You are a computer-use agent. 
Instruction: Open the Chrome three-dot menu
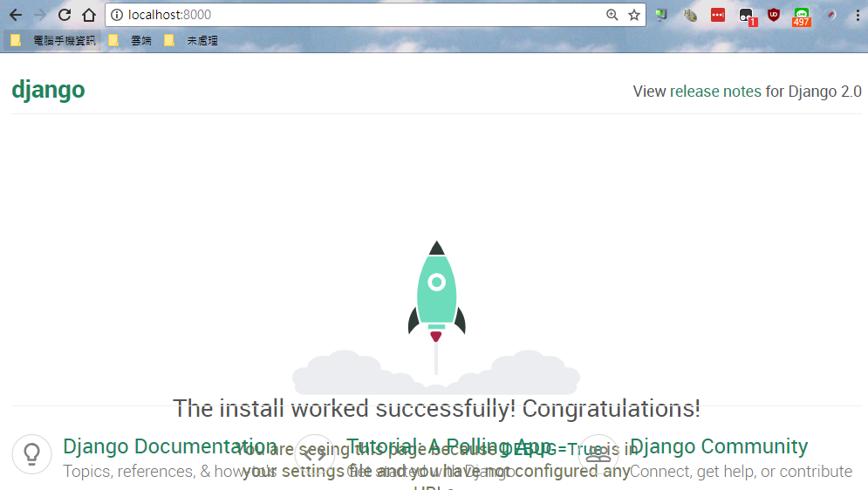click(858, 15)
